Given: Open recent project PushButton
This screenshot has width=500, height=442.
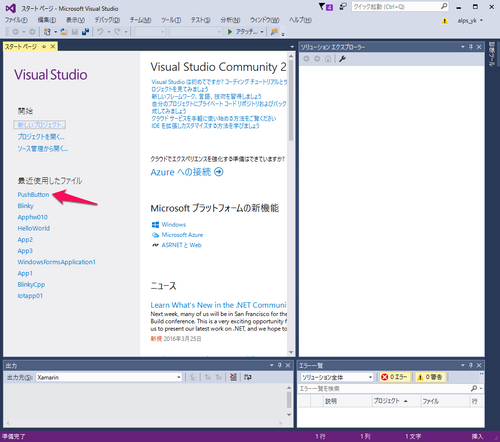Looking at the screenshot, I should 33,195.
